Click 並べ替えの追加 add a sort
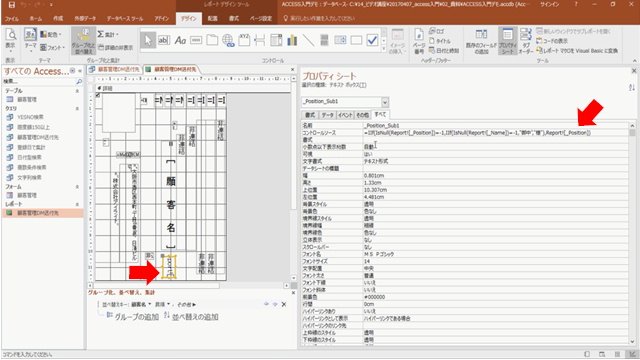The height and width of the screenshot is (360, 640). point(191,317)
